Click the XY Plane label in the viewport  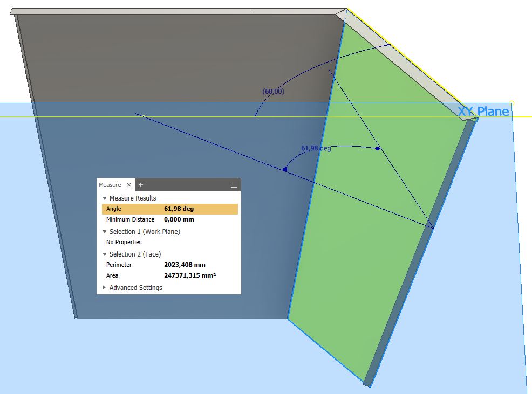(483, 111)
